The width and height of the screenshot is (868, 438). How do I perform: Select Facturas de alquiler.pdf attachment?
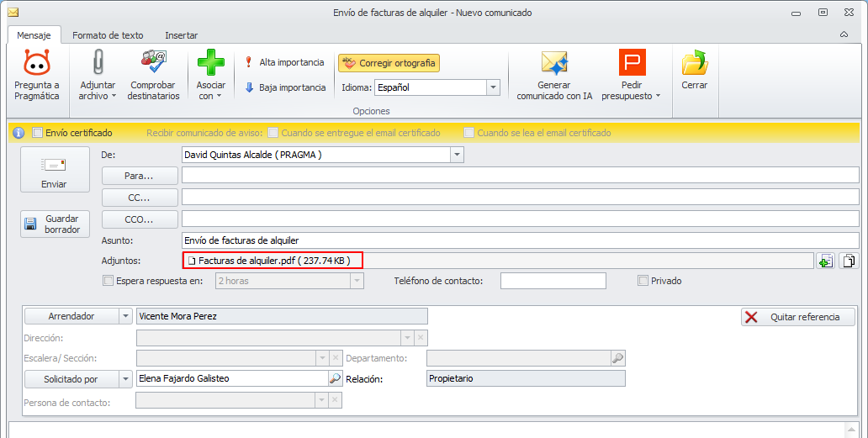coord(273,261)
